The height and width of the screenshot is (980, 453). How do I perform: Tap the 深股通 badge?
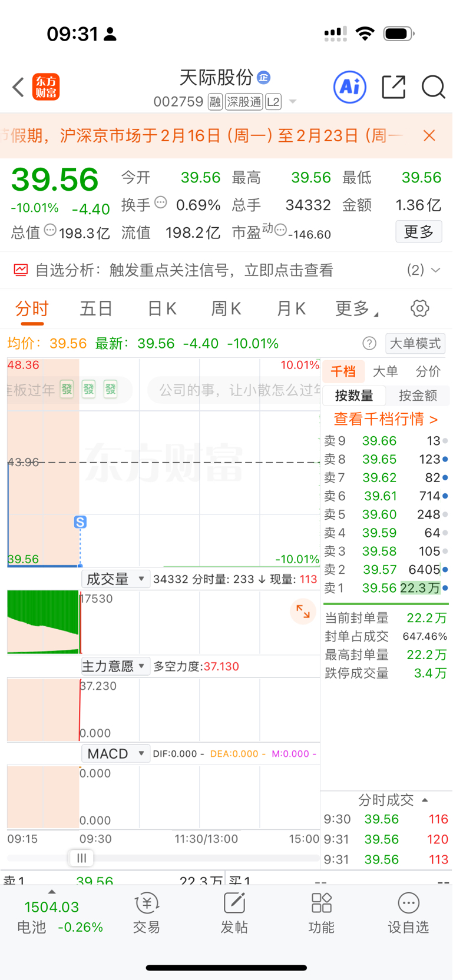244,102
